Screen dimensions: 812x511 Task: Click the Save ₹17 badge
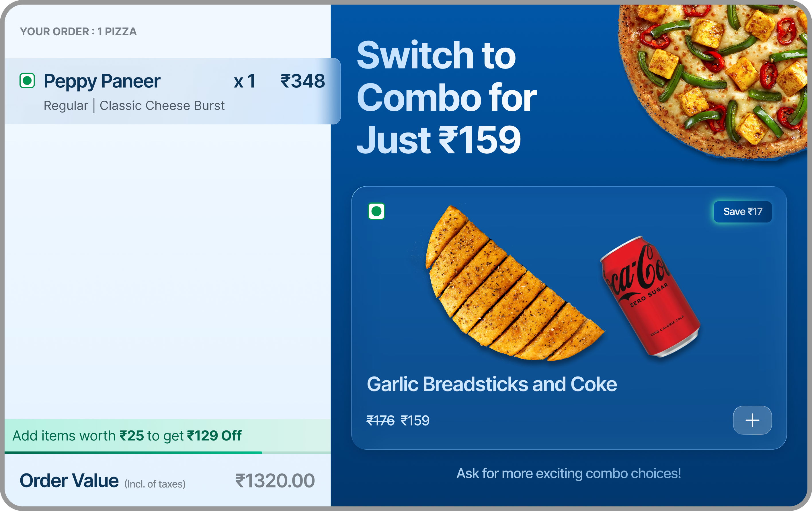point(743,212)
